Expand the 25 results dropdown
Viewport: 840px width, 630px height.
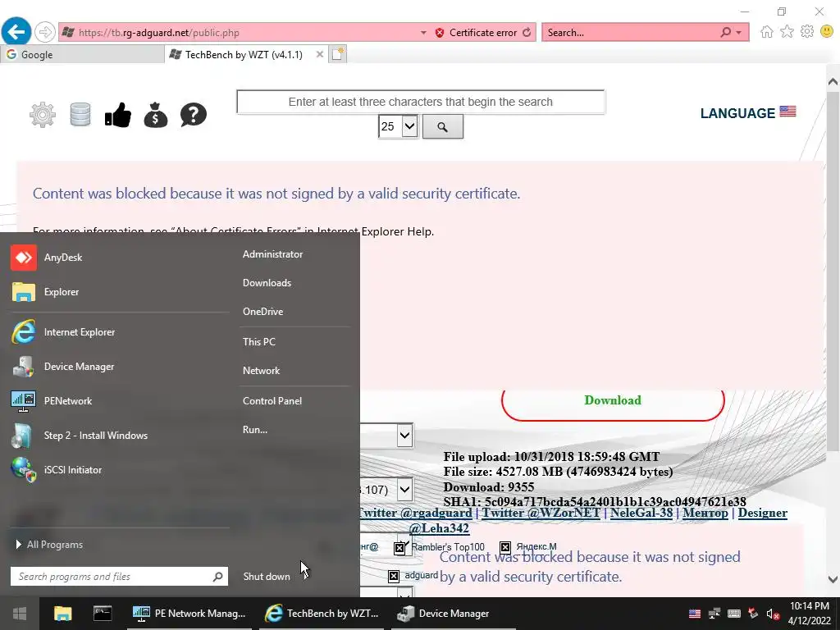[x=410, y=126]
